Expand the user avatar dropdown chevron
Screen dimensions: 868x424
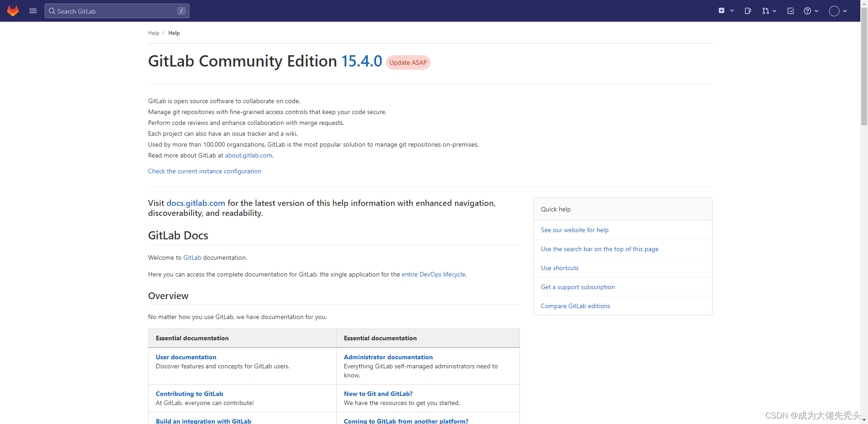[x=845, y=11]
